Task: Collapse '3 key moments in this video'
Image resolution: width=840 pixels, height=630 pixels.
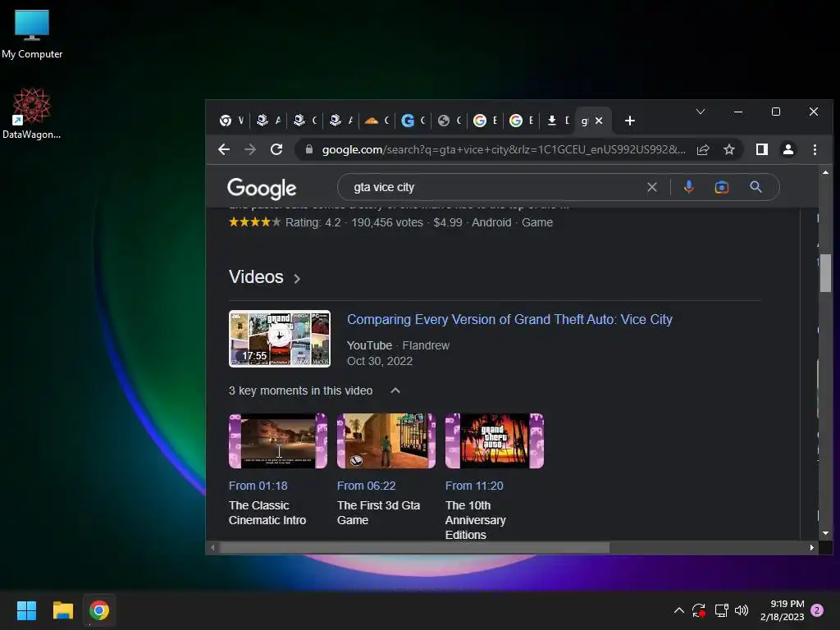Action: tap(395, 390)
